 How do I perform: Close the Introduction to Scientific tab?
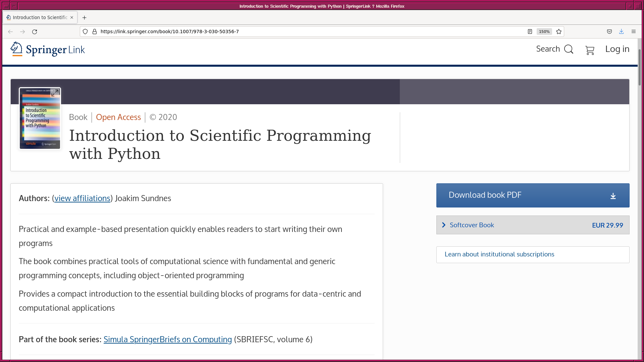coord(72,17)
